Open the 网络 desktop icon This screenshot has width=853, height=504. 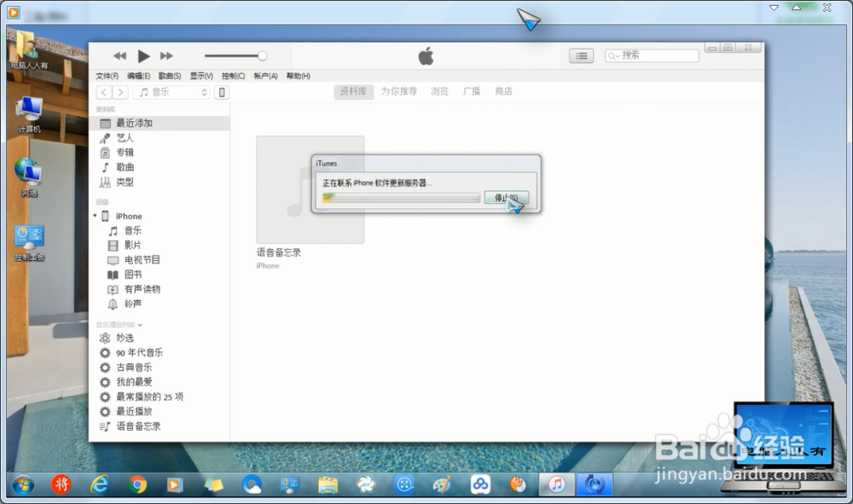(29, 177)
